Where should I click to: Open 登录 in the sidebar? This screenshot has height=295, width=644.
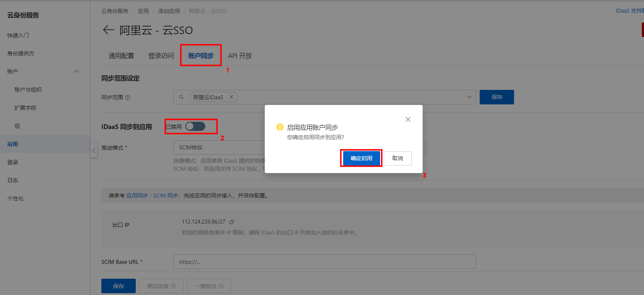(x=13, y=162)
